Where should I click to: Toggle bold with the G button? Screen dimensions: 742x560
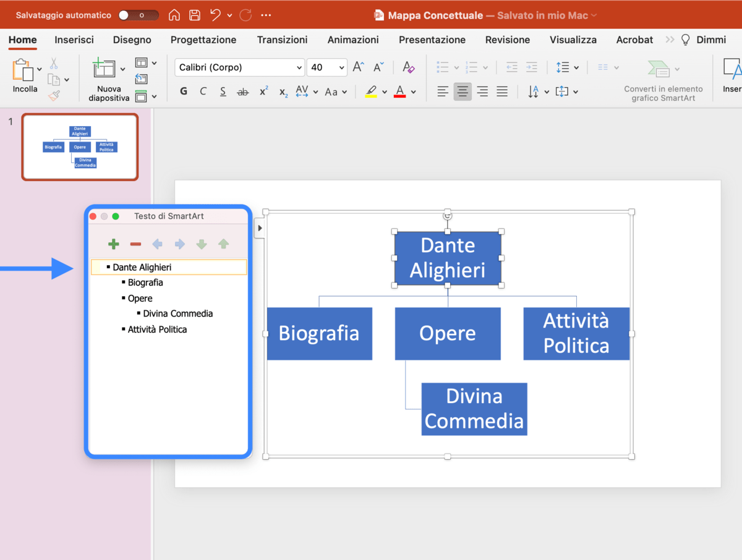click(x=184, y=91)
